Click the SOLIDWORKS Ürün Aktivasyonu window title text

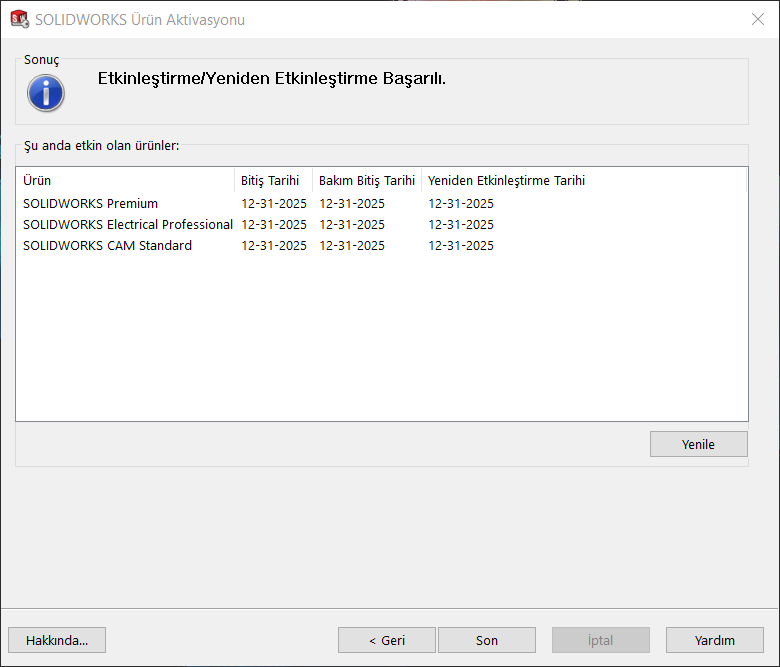140,19
